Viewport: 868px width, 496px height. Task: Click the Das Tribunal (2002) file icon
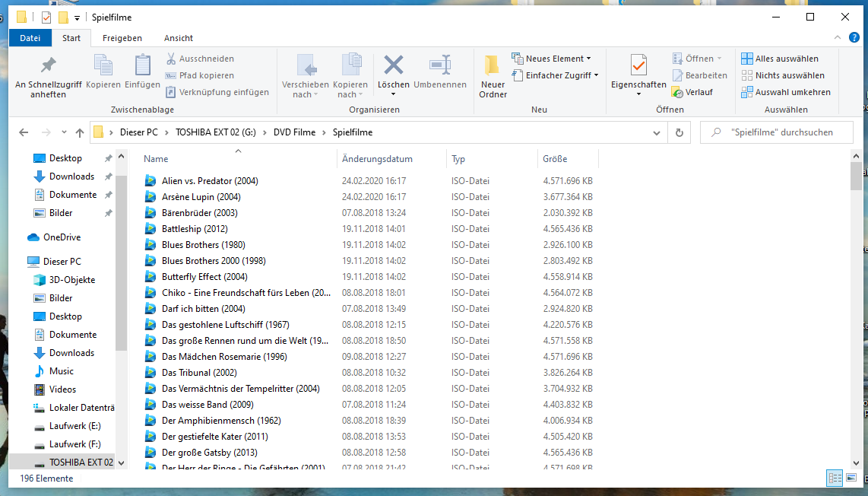click(x=150, y=373)
